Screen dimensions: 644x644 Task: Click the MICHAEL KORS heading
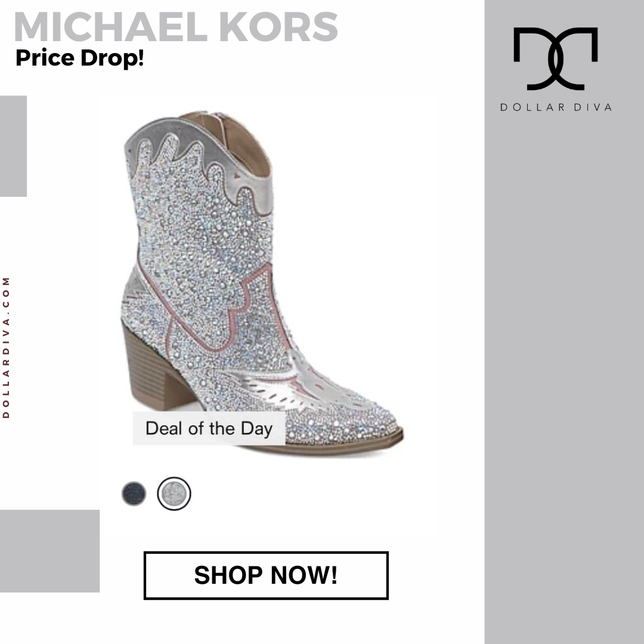click(176, 27)
